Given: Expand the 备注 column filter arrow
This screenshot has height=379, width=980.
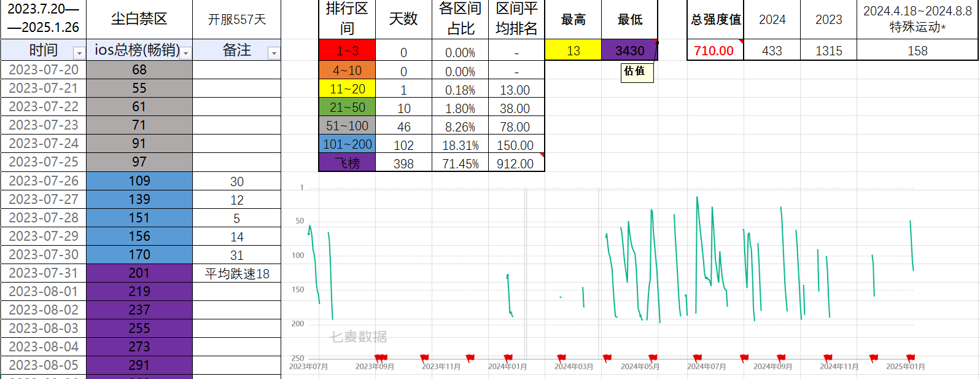Looking at the screenshot, I should pyautogui.click(x=274, y=53).
